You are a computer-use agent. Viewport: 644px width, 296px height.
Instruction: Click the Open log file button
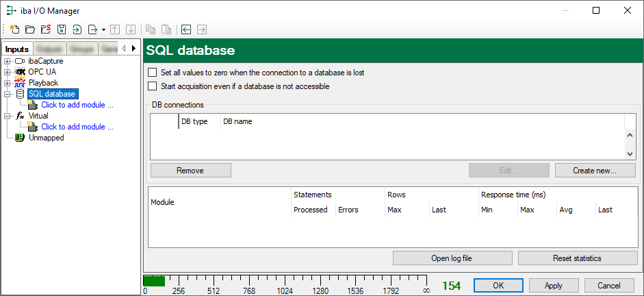pyautogui.click(x=452, y=258)
